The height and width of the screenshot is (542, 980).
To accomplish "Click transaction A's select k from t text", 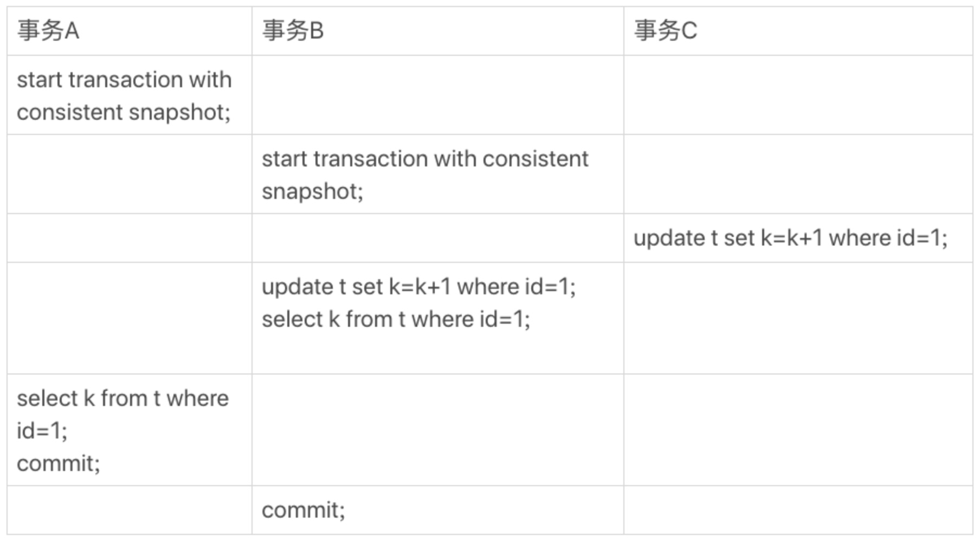I will pos(122,415).
